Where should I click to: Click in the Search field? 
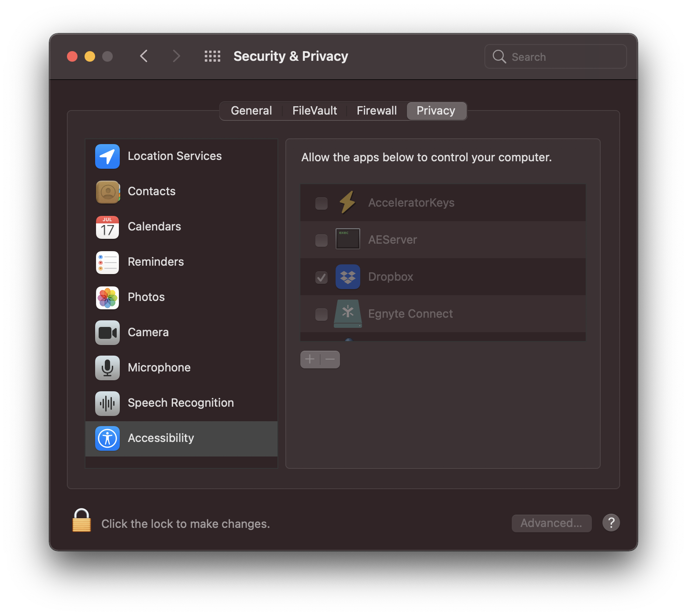(555, 56)
